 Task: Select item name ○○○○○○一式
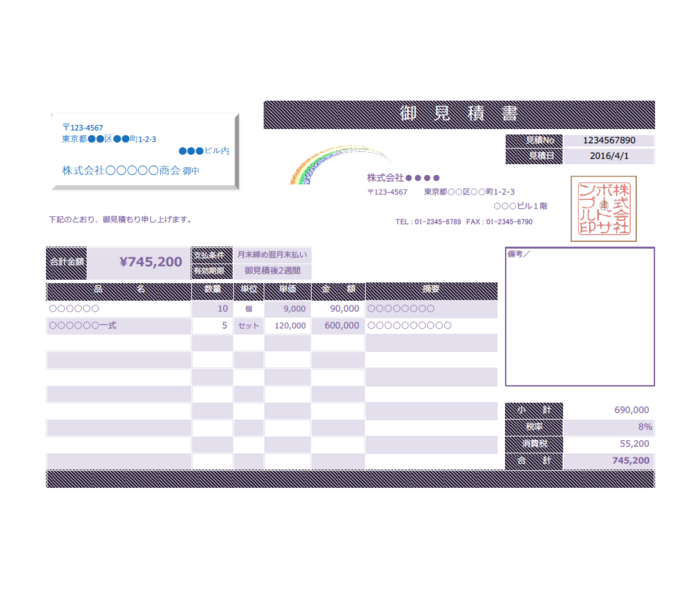83,326
